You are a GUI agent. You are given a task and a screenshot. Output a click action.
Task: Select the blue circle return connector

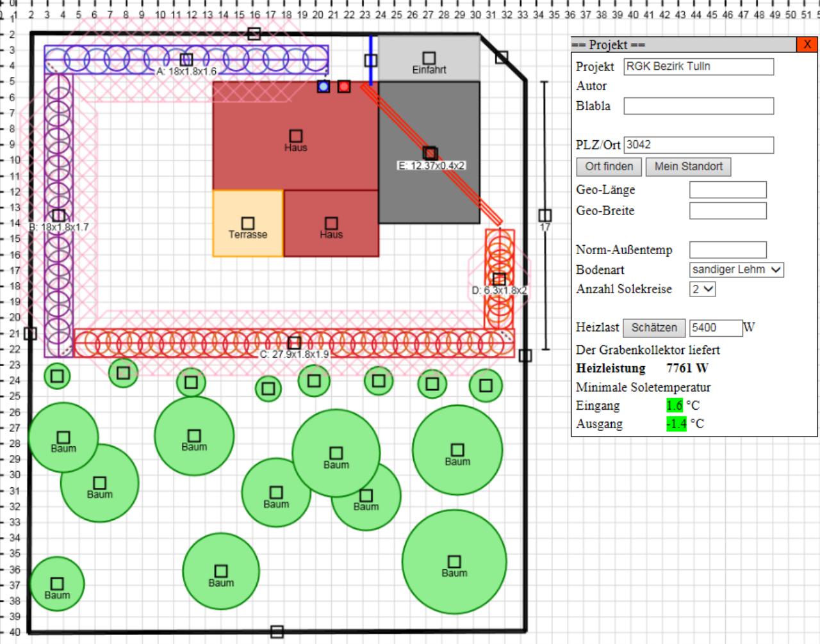[x=324, y=86]
